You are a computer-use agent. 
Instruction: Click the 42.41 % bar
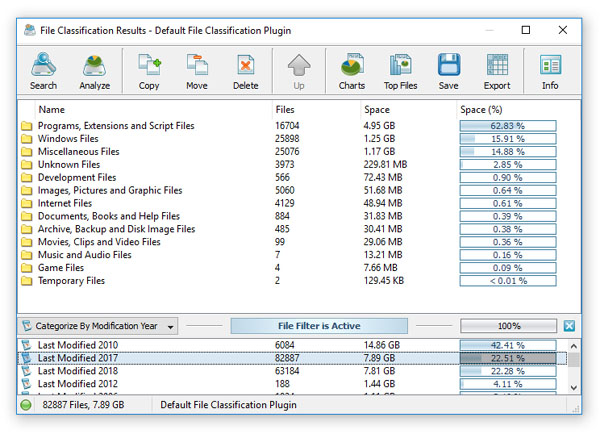pyautogui.click(x=508, y=345)
